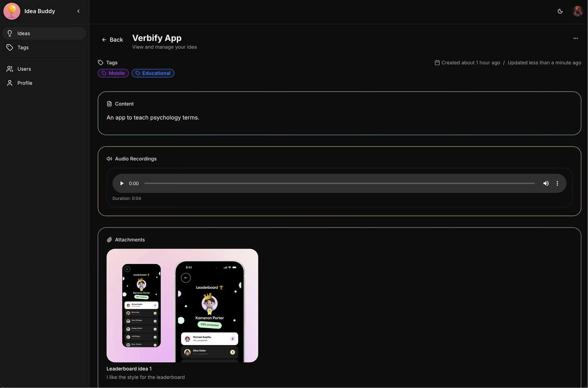The width and height of the screenshot is (588, 388).
Task: Click the calendar icon beside the Created date
Action: [x=437, y=63]
